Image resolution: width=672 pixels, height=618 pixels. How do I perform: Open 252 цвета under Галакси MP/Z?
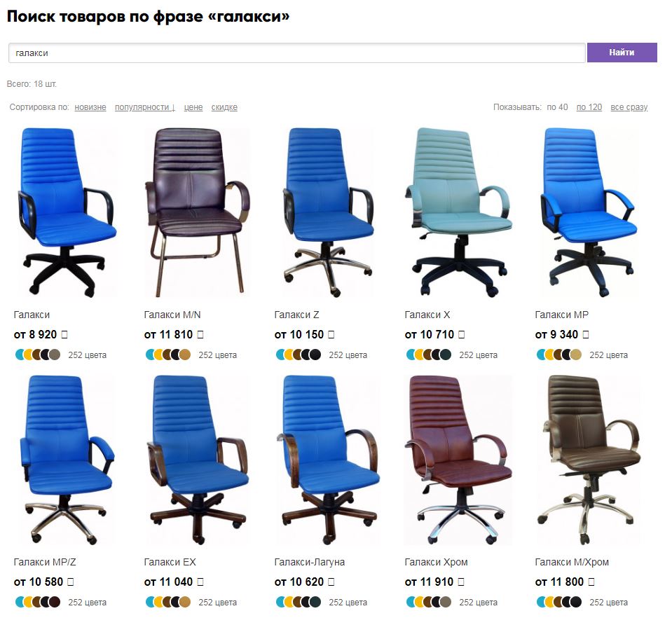88,602
